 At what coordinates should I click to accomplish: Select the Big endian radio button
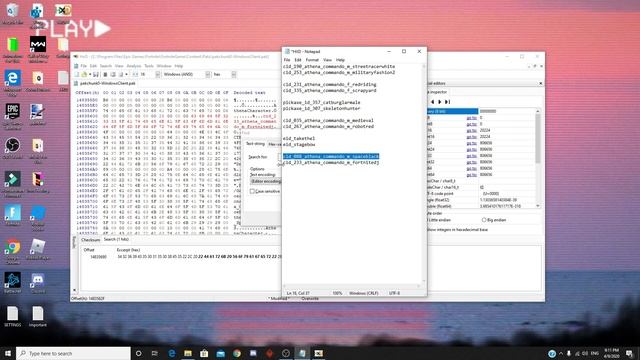pos(484,220)
